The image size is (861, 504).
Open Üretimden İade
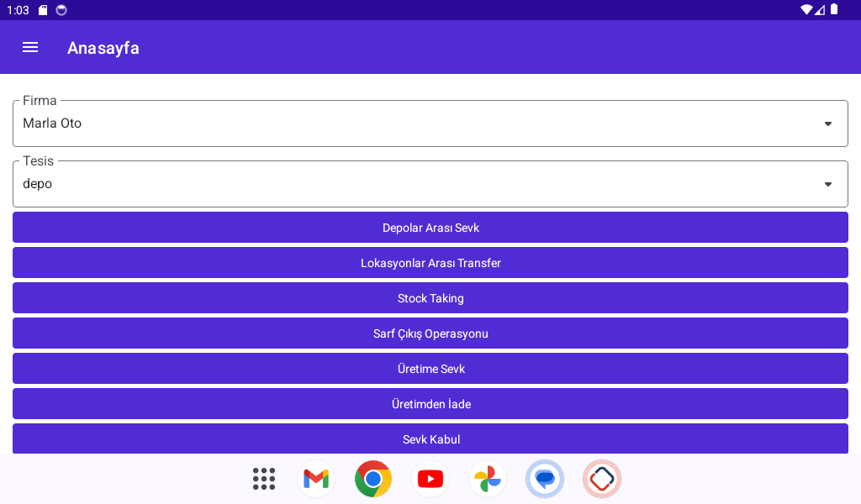pos(430,404)
